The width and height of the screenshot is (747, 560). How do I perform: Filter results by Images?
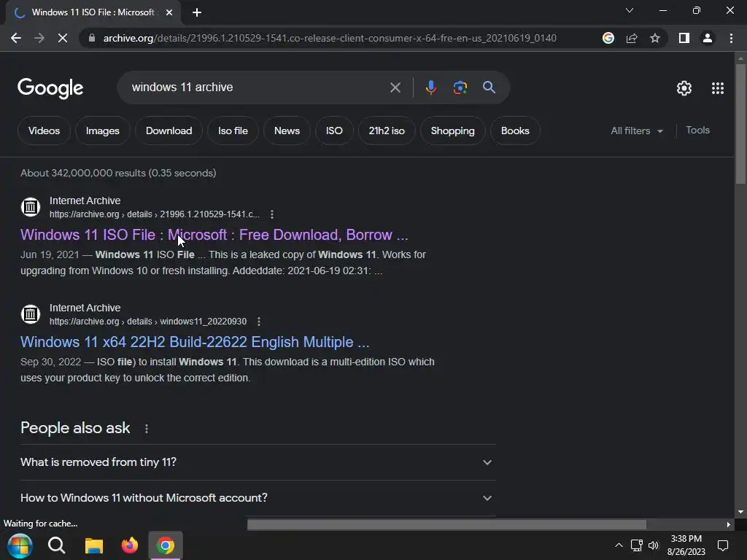102,131
